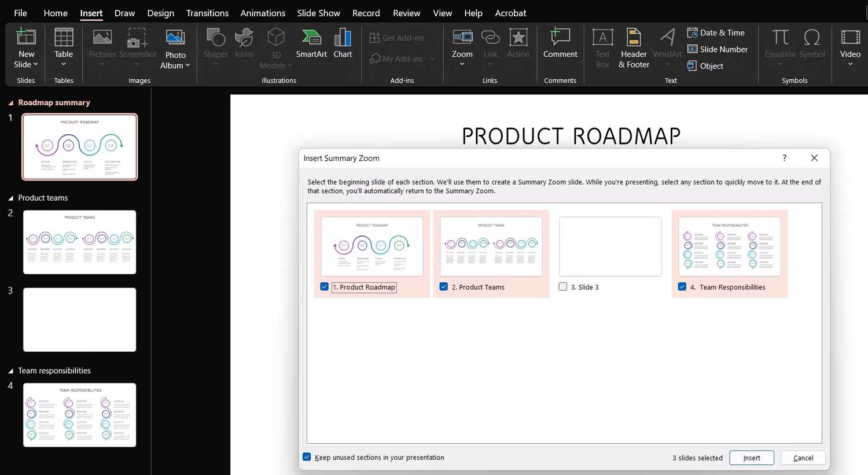Insert a Text Box
Screen dimensions: 868x475
coord(602,46)
